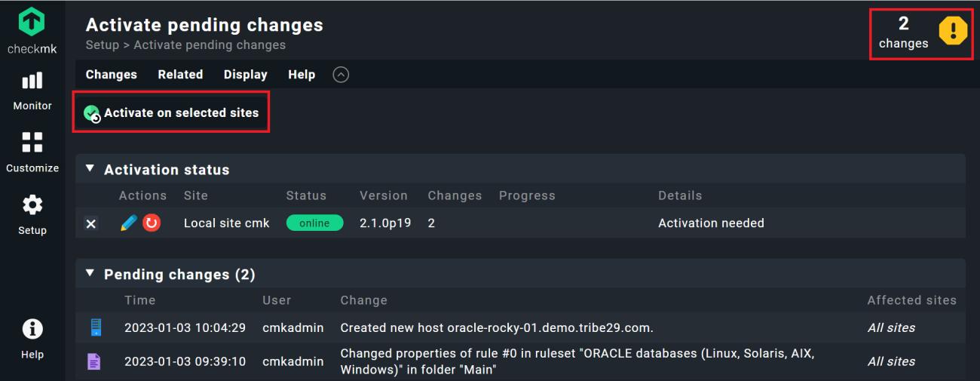This screenshot has width=980, height=381.
Task: Open the Monitor menu in the sidebar
Action: point(32,91)
